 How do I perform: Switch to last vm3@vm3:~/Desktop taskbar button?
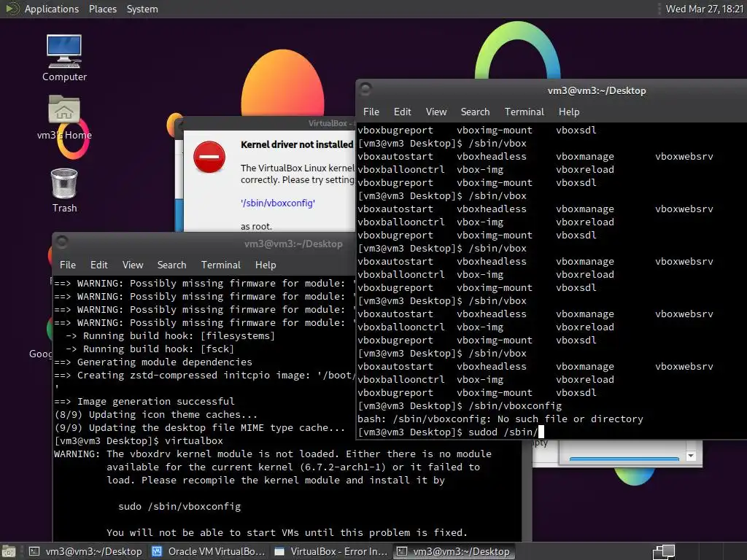tap(454, 551)
